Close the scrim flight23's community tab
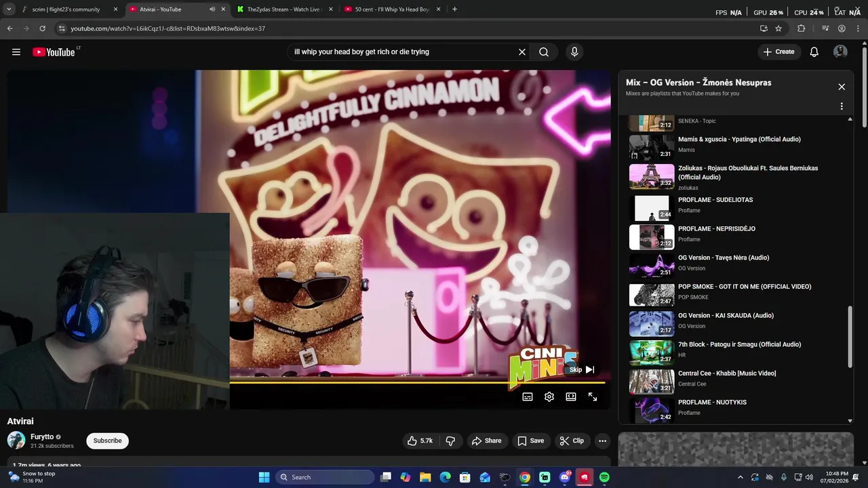Screen dimensions: 868x488 click(x=115, y=9)
